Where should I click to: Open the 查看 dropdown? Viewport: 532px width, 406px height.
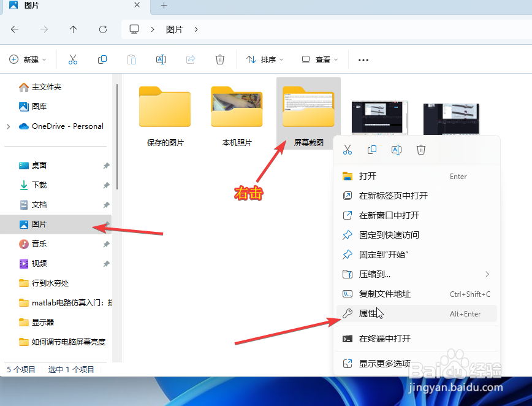coord(319,59)
